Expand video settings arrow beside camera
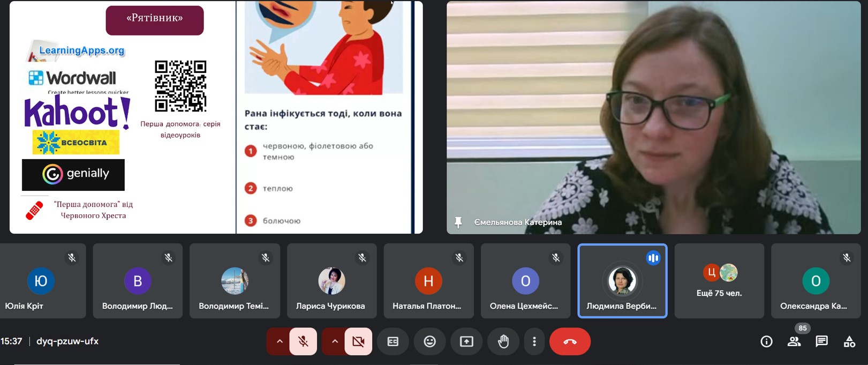Image resolution: width=868 pixels, height=365 pixels. tap(335, 341)
